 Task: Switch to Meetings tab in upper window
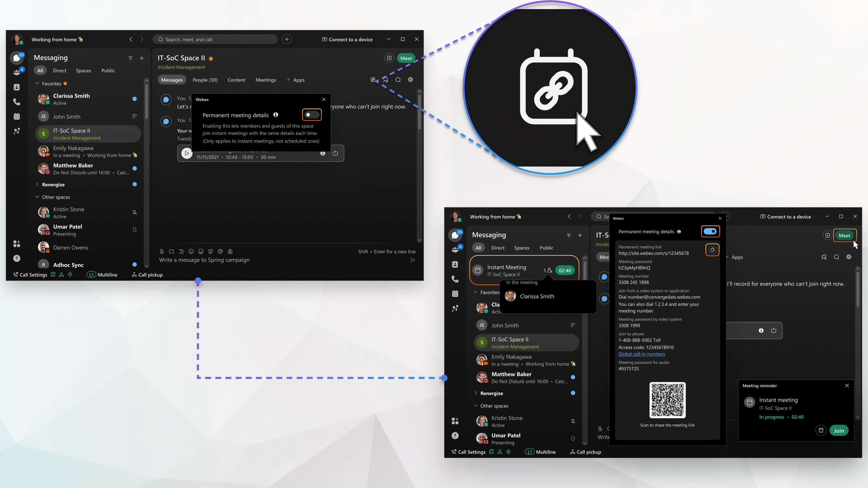coord(266,80)
